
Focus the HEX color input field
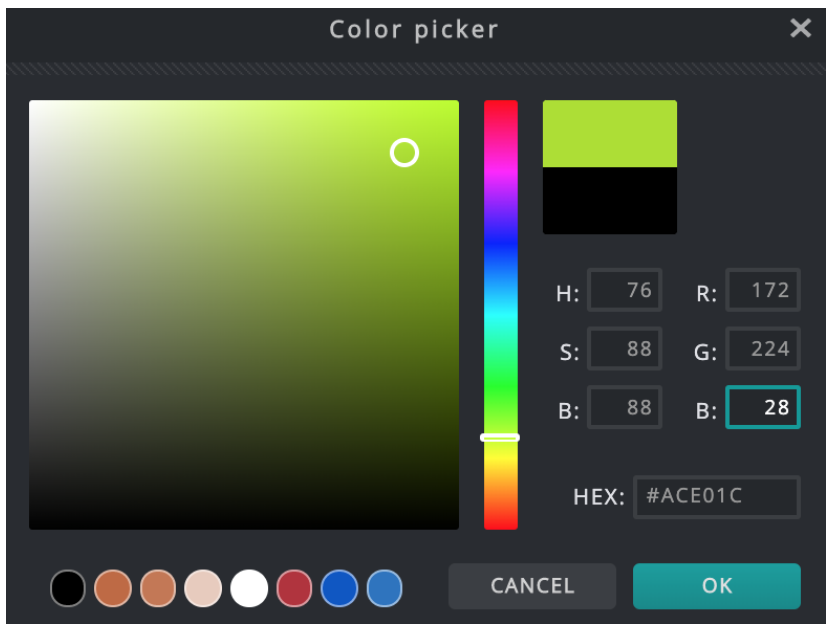point(716,496)
